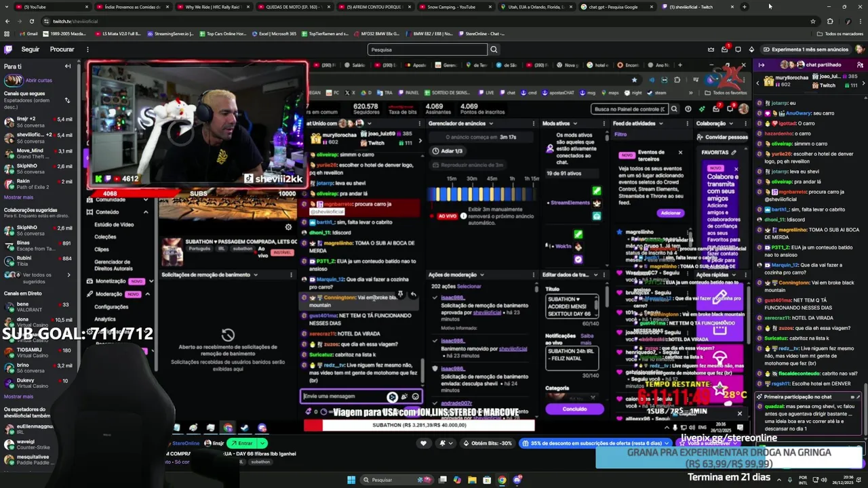Click the heart follow button below the stream
This screenshot has width=868, height=488.
424,443
